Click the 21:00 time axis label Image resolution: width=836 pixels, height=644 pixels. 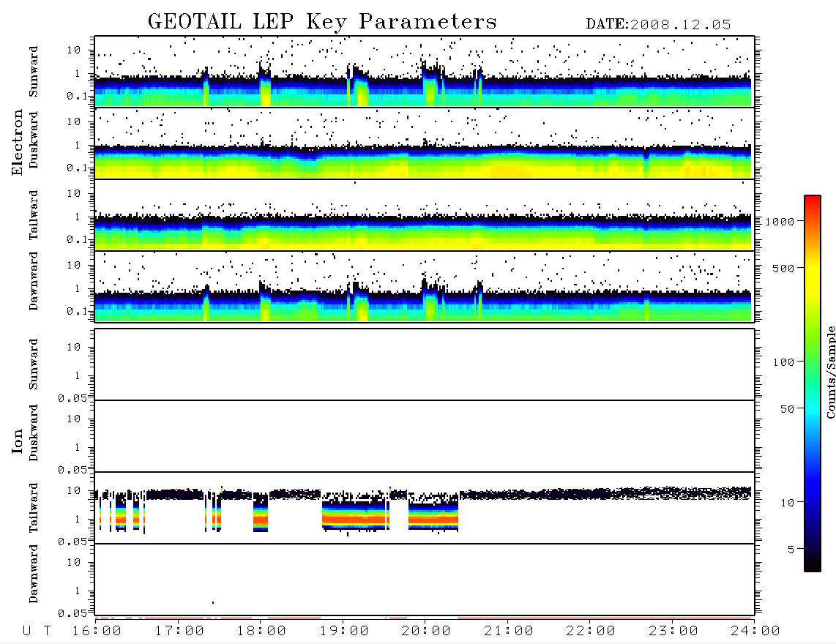click(x=509, y=632)
